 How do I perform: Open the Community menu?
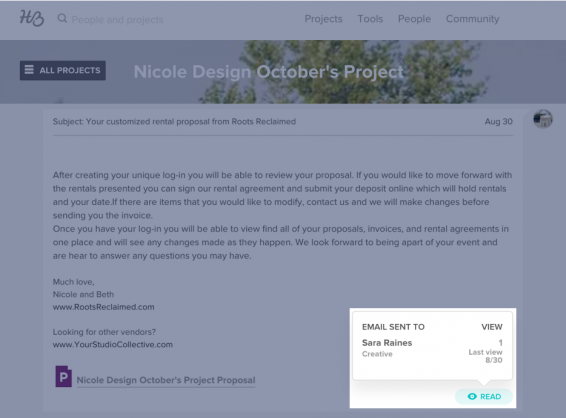coord(473,19)
